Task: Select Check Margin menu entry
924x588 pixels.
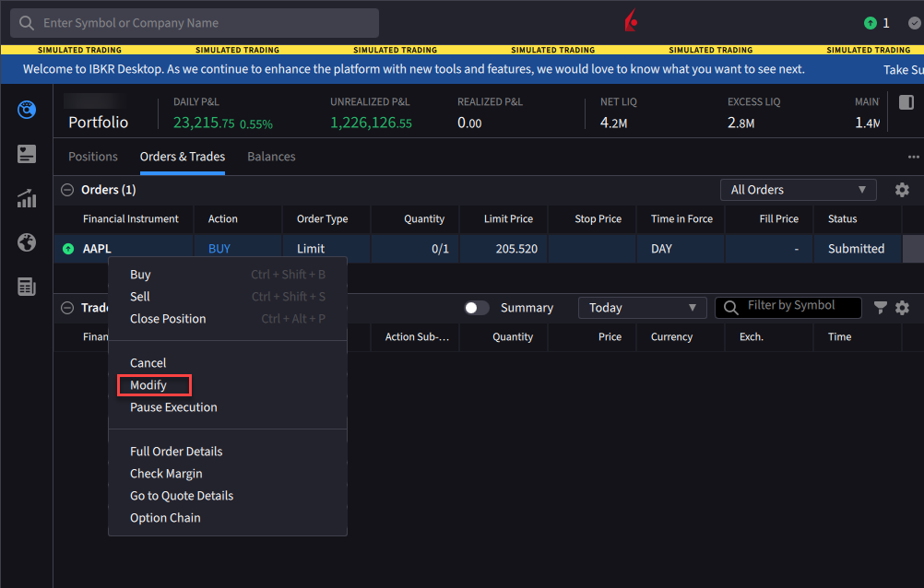Action: point(228,474)
